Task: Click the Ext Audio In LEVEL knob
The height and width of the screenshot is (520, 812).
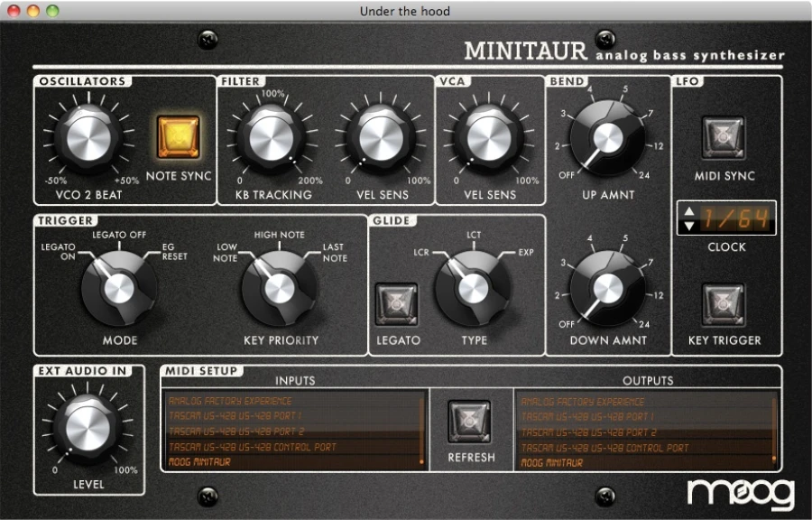Action: tap(88, 429)
